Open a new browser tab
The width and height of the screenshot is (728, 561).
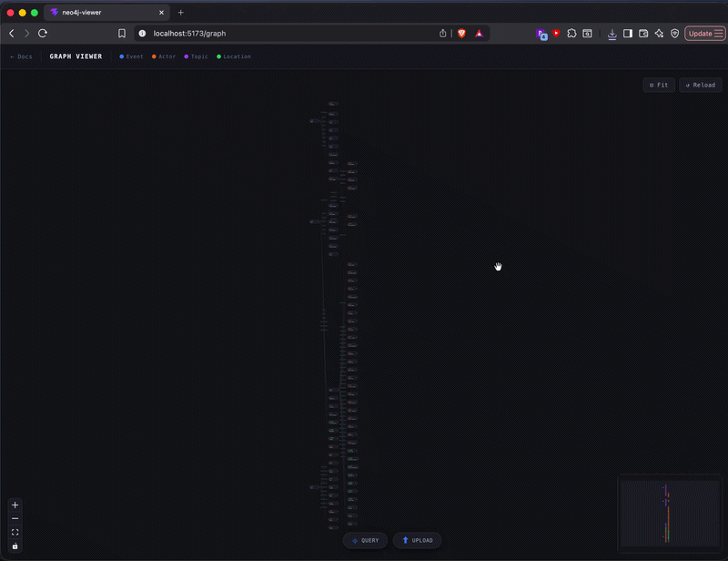(180, 13)
